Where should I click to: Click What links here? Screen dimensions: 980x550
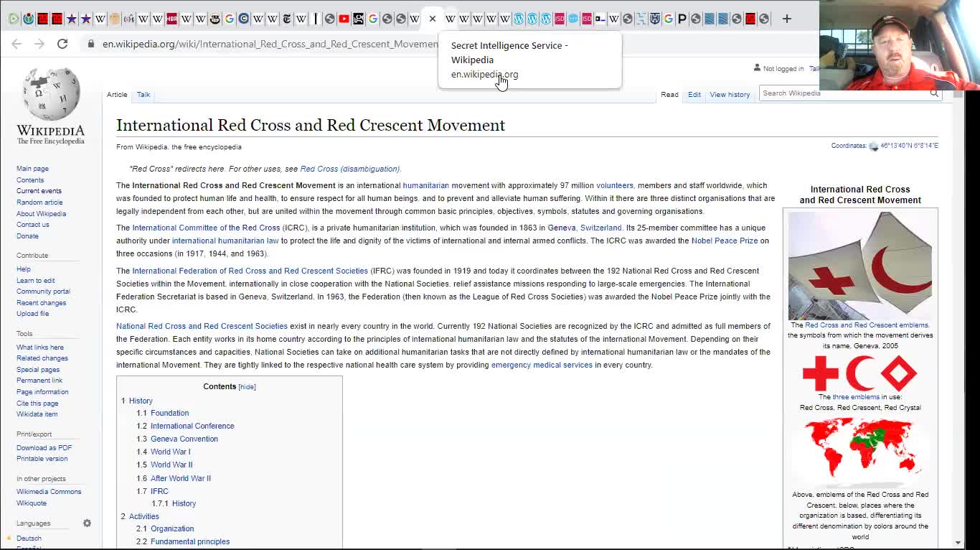[x=40, y=348]
